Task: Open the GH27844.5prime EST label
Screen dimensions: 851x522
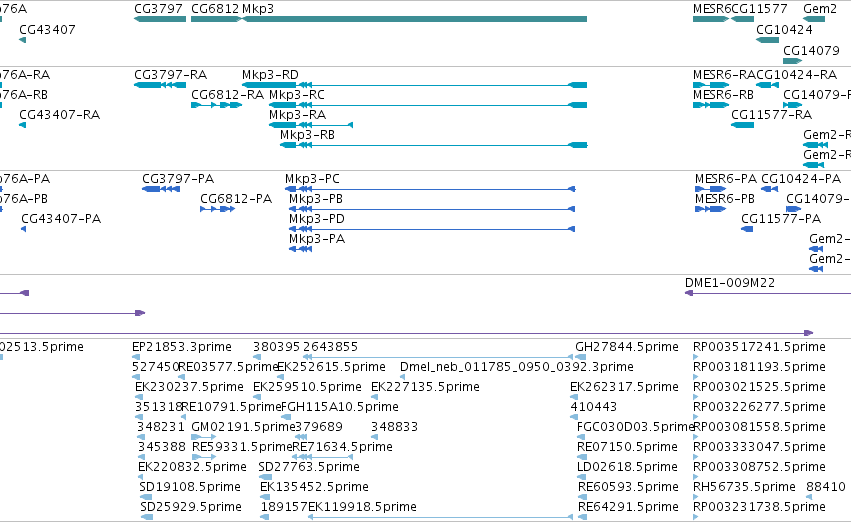Action: click(x=627, y=347)
